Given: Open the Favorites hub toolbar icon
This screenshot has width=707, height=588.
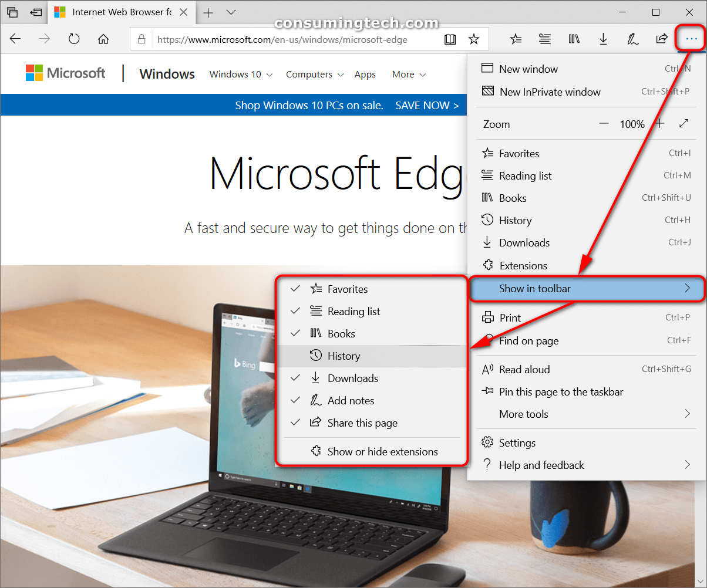Looking at the screenshot, I should pyautogui.click(x=516, y=39).
